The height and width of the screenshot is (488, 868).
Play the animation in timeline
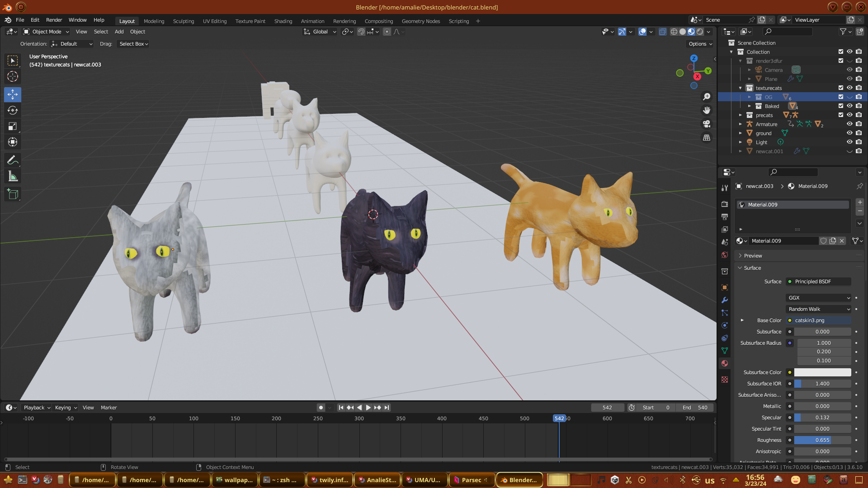(368, 408)
